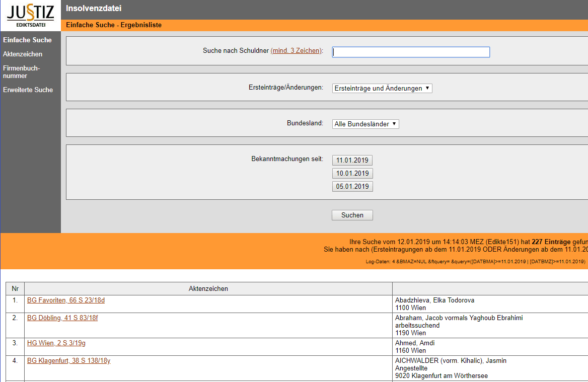
Task: Open the Einfache Suche menu item
Action: tap(27, 40)
